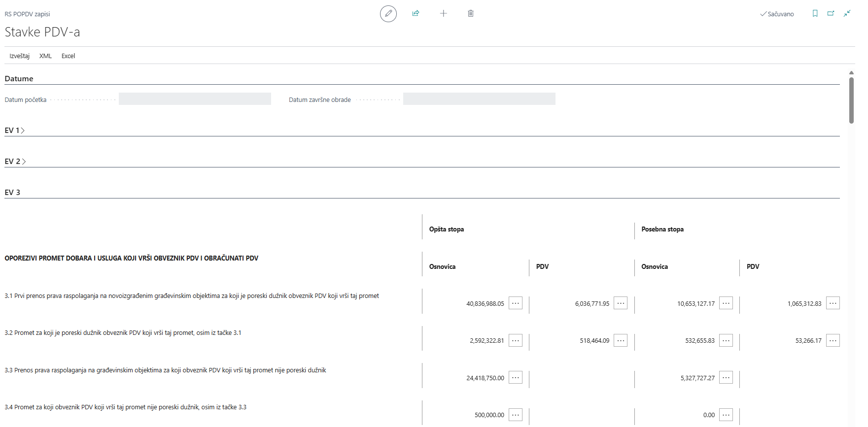
Task: Click the Datum početka field
Action: [195, 99]
